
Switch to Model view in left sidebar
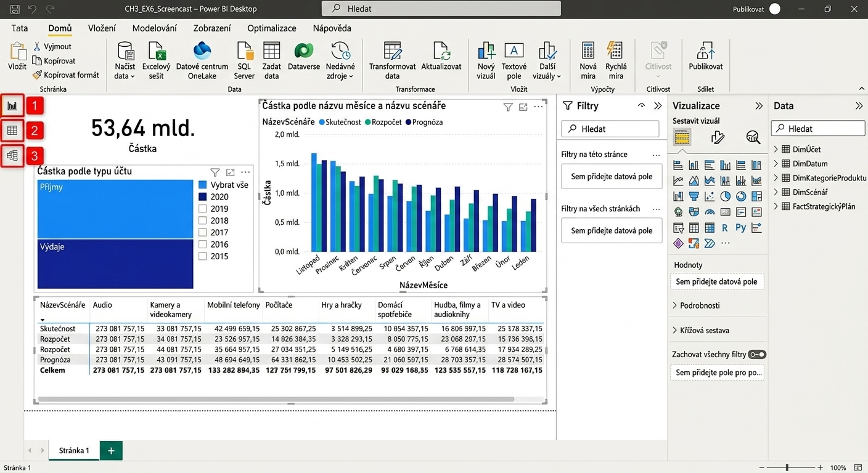(x=12, y=155)
